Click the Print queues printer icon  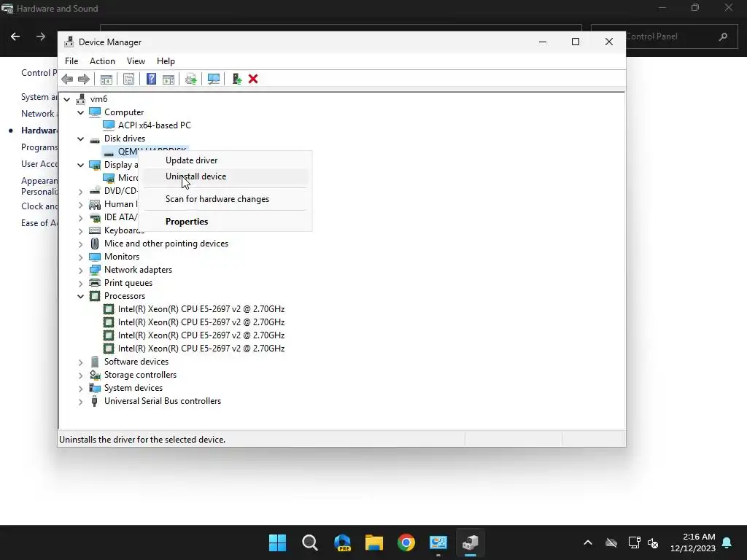[x=95, y=283]
